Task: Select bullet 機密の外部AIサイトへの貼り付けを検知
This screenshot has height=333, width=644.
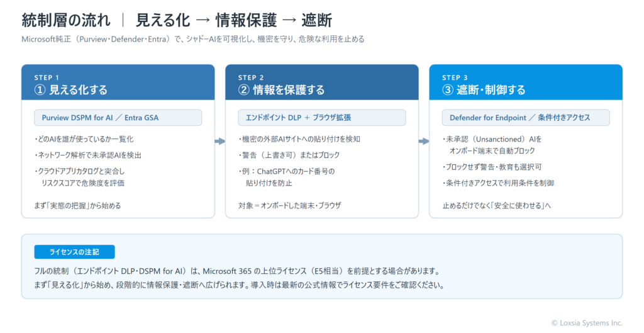Action: click(x=299, y=139)
